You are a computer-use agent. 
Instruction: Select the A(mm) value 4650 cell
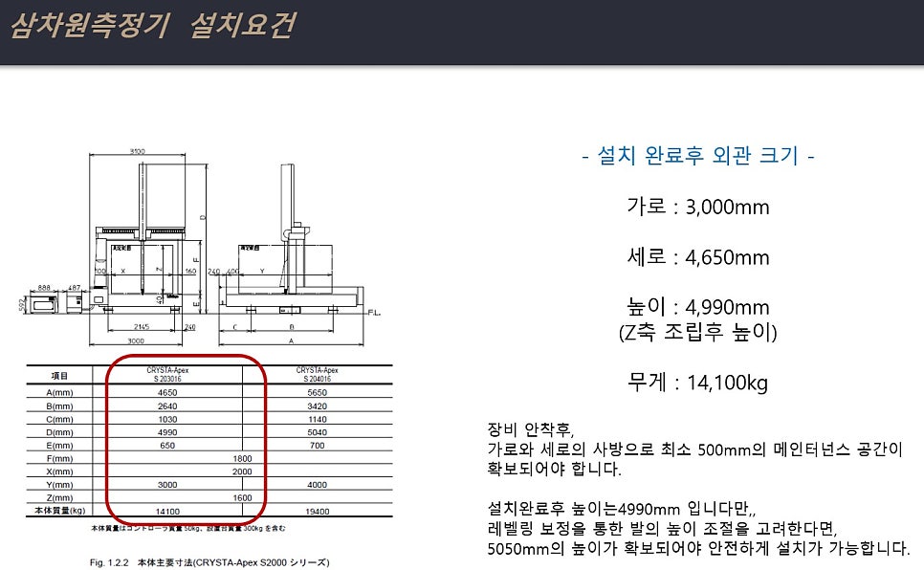(x=168, y=392)
